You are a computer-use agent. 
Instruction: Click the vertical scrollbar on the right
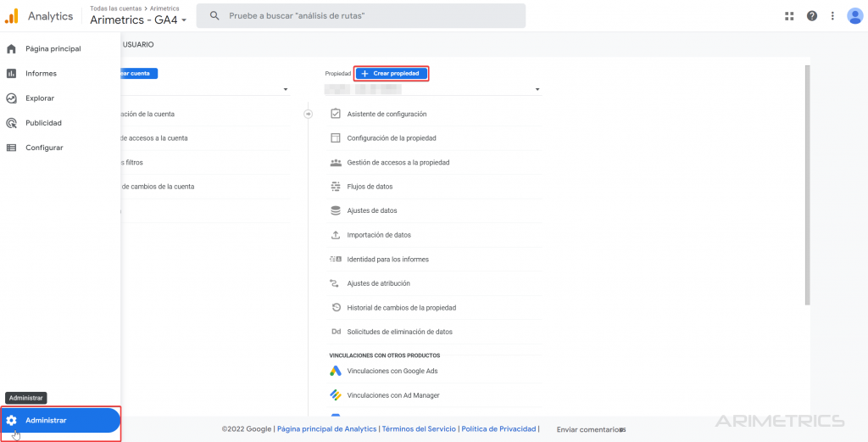pyautogui.click(x=807, y=185)
